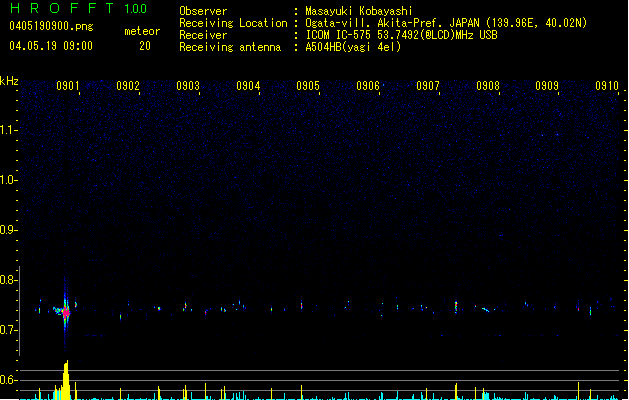Click the 0.7 kHz axis label
This screenshot has width=629, height=400.
tap(8, 330)
